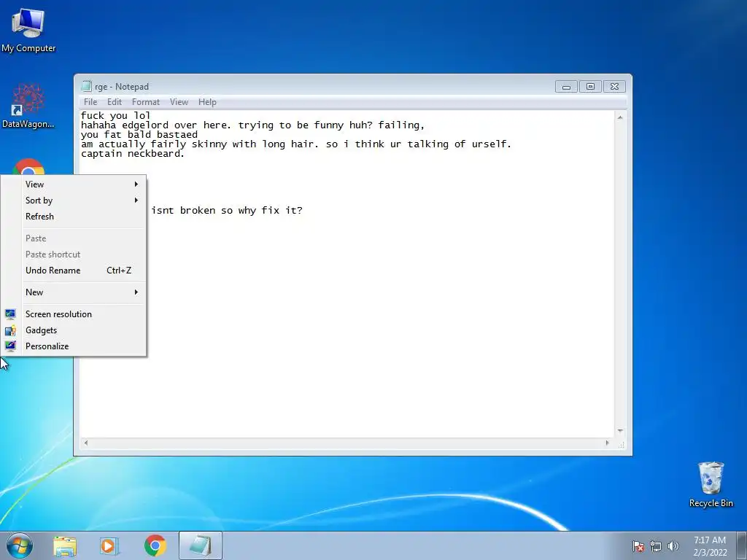Viewport: 747px width, 560px height.
Task: Open network tray icon
Action: 656,546
